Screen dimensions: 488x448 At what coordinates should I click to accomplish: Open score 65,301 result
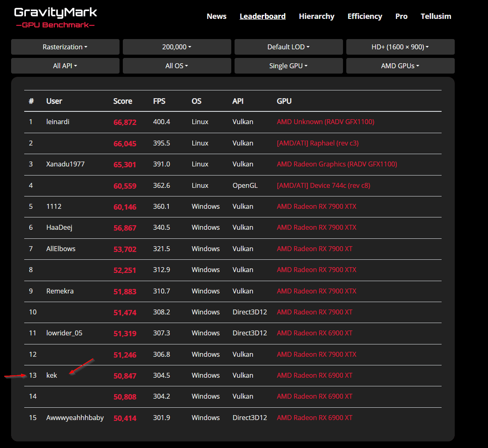click(x=125, y=165)
